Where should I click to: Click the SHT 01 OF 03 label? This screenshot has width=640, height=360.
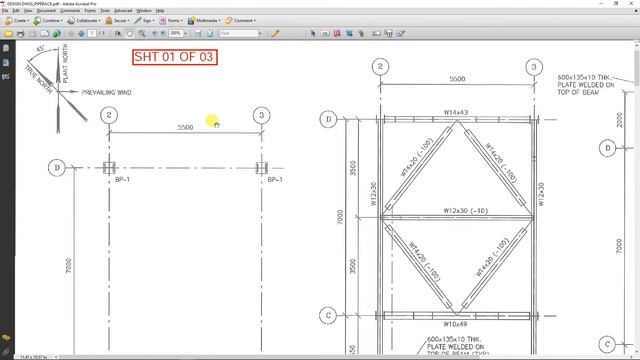click(x=174, y=57)
